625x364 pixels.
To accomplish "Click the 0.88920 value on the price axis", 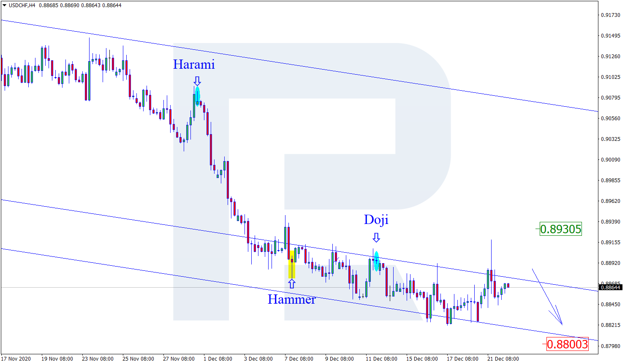I will pyautogui.click(x=611, y=263).
